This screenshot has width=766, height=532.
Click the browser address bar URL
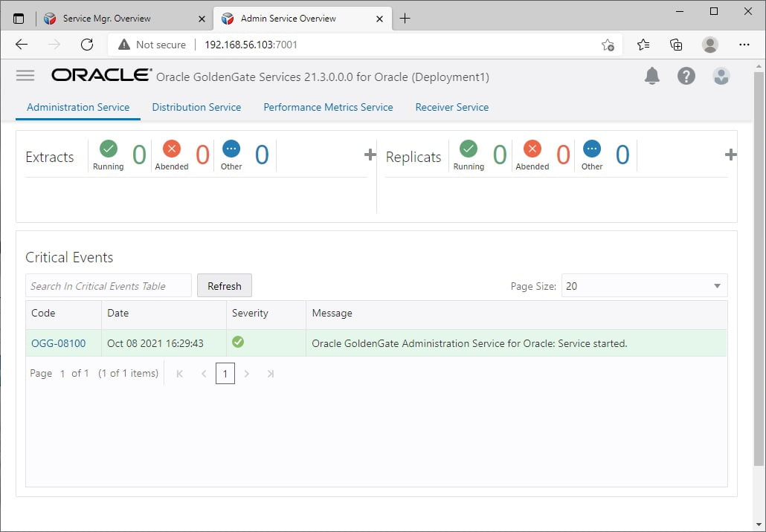251,45
